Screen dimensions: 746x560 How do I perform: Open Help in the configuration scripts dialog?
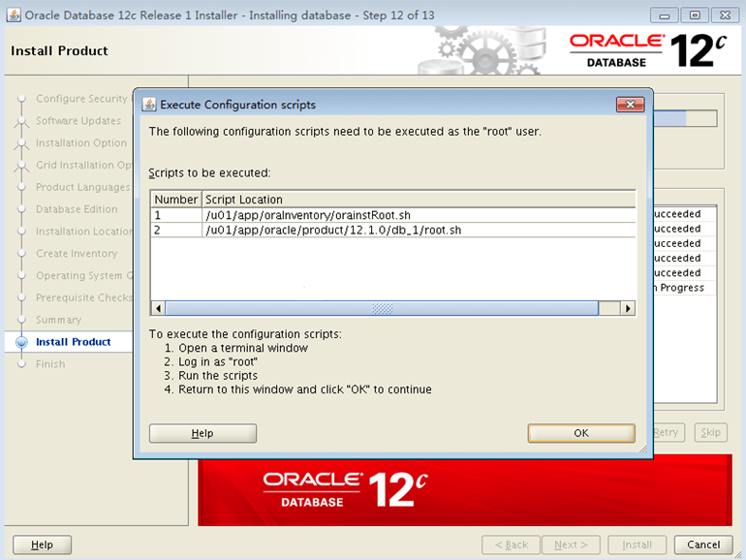(202, 433)
